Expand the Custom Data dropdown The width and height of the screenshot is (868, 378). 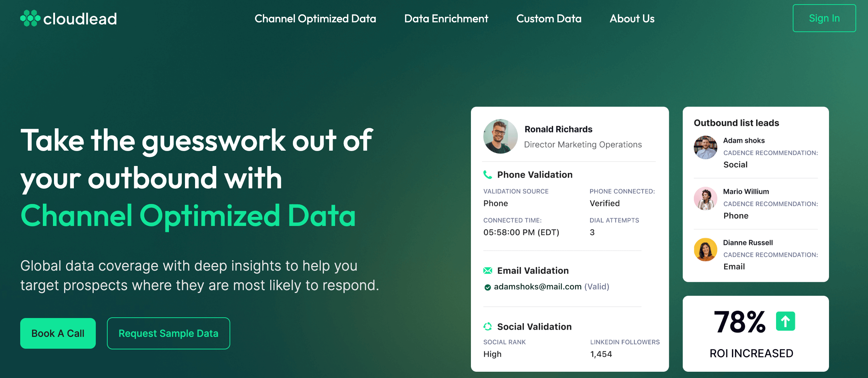click(548, 18)
